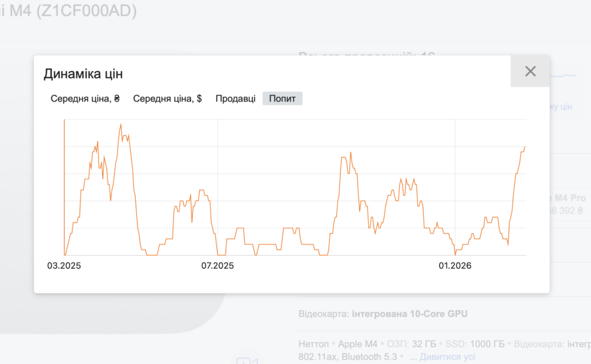Click the small sparkline thumbnail behind popup
The height and width of the screenshot is (364, 591).
(563, 76)
